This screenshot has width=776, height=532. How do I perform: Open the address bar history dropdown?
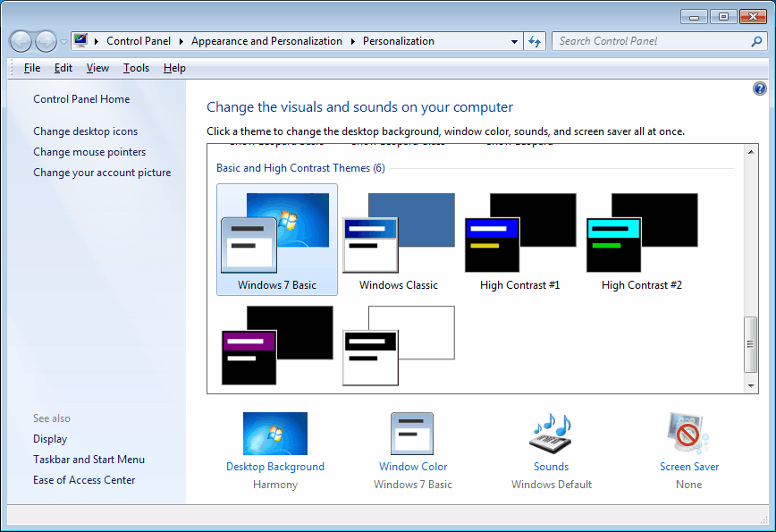[514, 41]
